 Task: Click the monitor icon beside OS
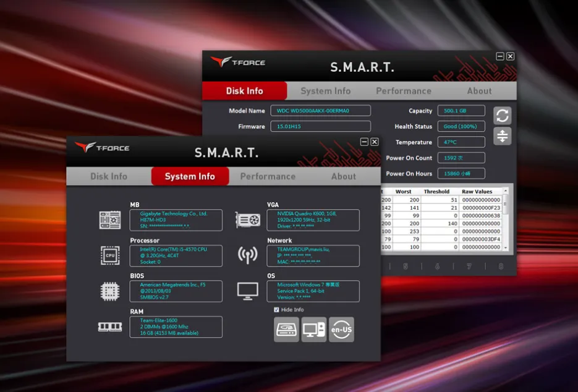[x=248, y=291]
